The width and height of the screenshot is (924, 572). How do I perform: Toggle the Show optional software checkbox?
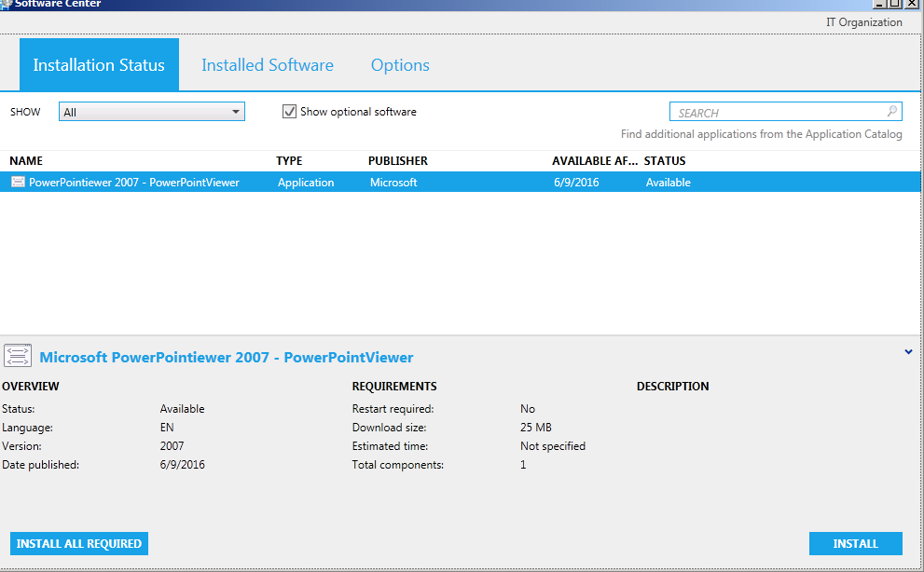[289, 112]
